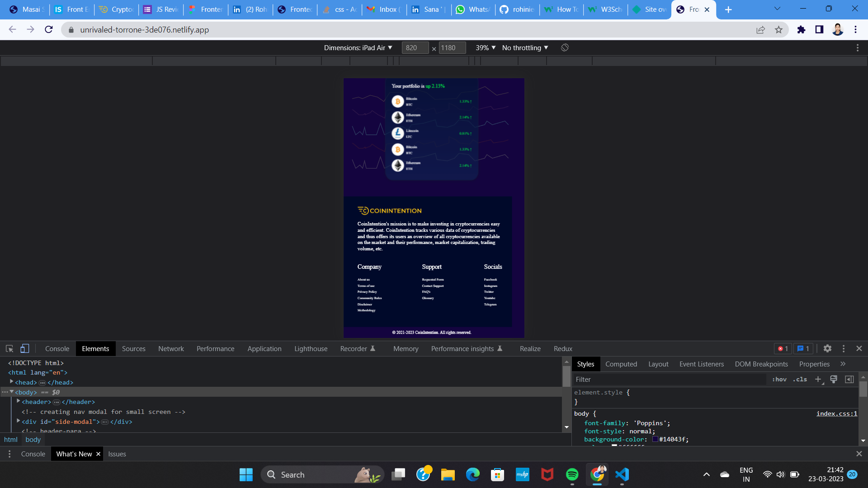868x488 pixels.
Task: Toggle the :hov element state panel
Action: click(x=779, y=380)
